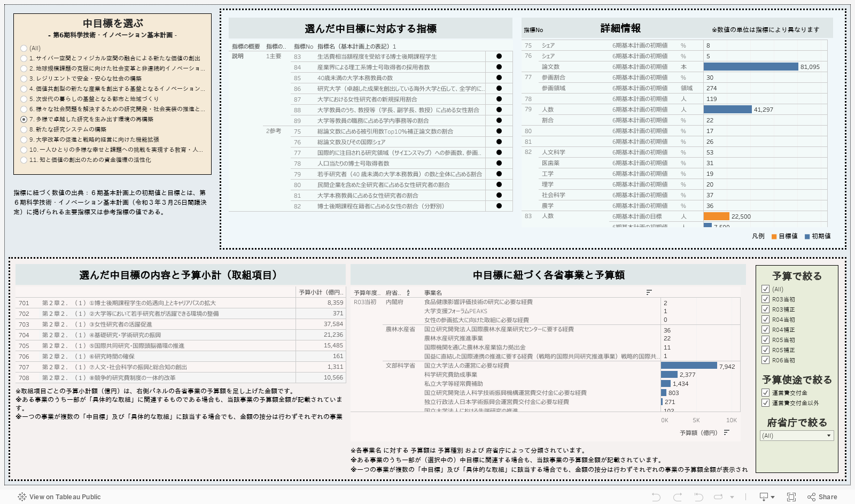Click the Revert icon in bottom toolbar
855x504 pixels.
pyautogui.click(x=698, y=497)
